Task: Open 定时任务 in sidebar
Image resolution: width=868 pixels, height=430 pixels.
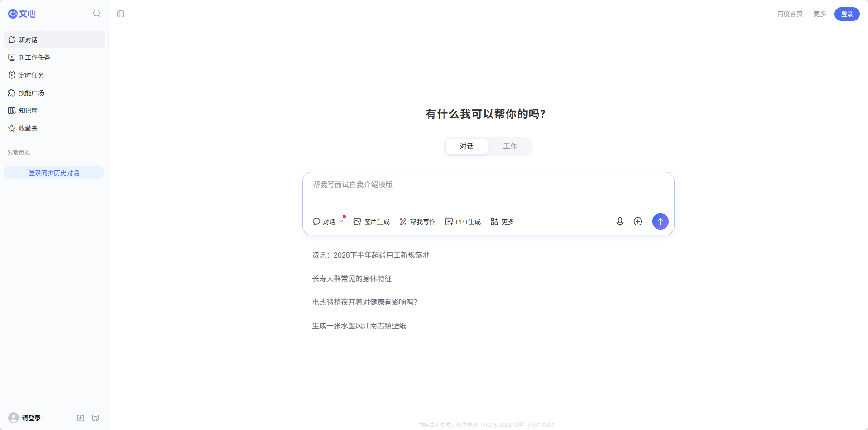Action: coord(54,75)
